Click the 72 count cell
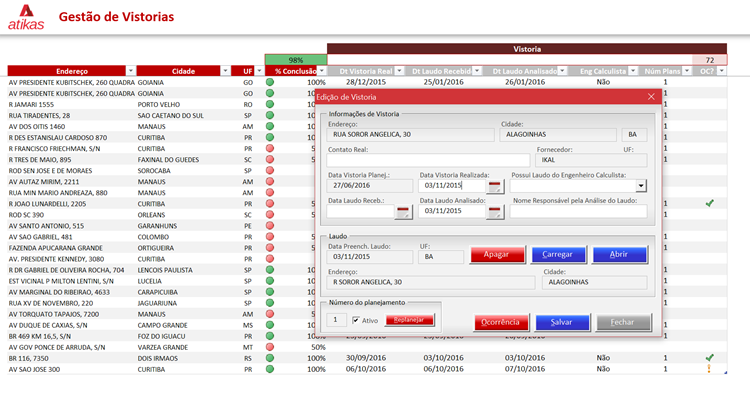Image resolution: width=750 pixels, height=403 pixels. point(709,60)
